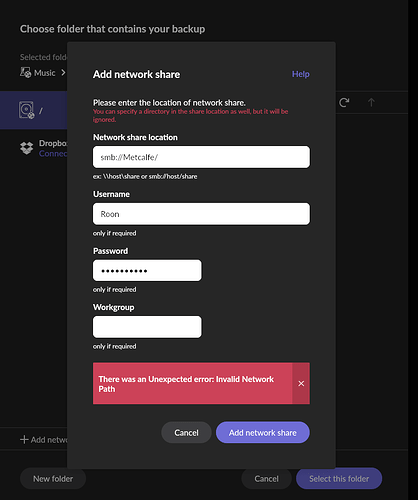The image size is (418, 500).
Task: Select the Password input box
Action: [x=147, y=270]
